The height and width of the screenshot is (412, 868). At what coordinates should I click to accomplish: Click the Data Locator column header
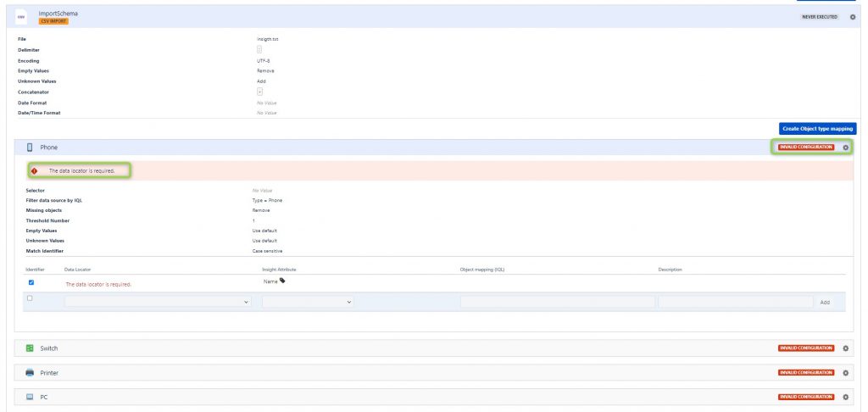click(x=78, y=270)
